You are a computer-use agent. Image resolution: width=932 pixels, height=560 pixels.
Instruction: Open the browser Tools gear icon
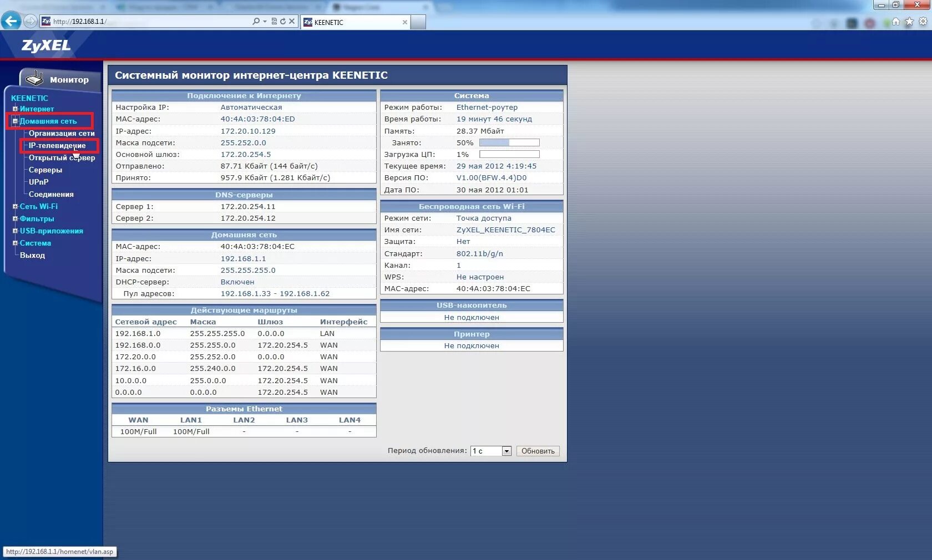(x=923, y=22)
